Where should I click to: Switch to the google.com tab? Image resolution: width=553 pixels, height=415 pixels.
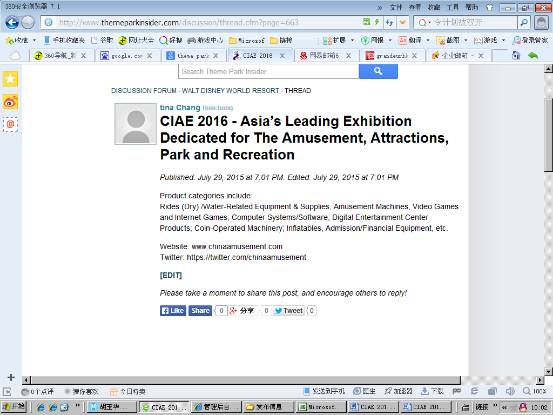126,55
